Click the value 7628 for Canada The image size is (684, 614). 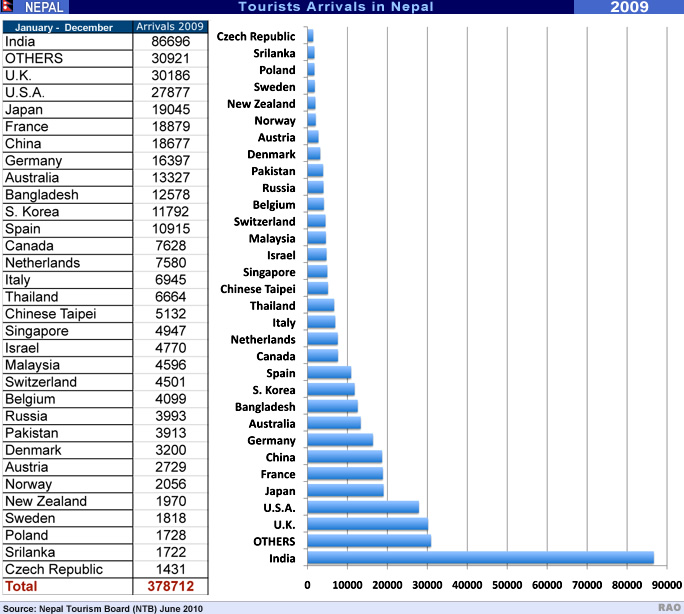click(171, 246)
